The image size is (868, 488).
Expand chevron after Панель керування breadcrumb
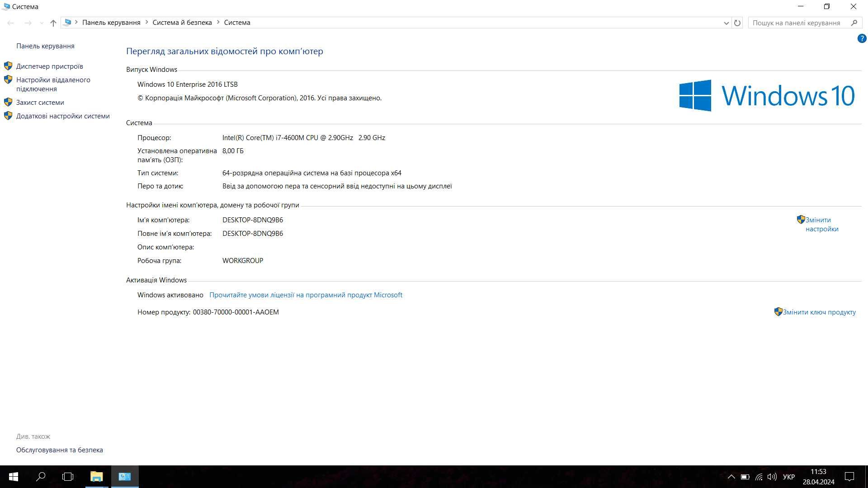click(146, 22)
